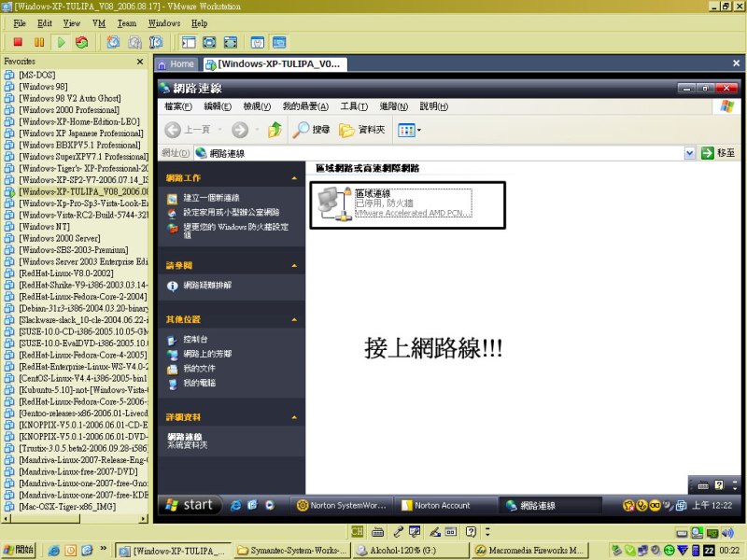Go to 控制台 under 其他位置

coord(195,340)
